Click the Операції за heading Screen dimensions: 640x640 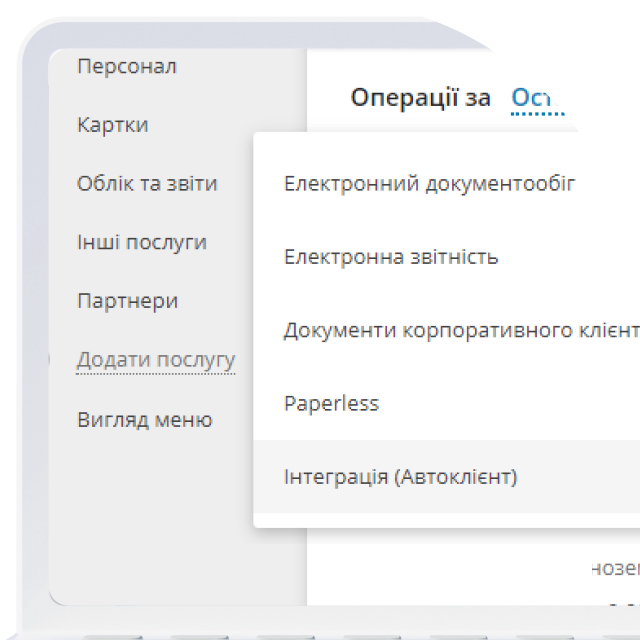pyautogui.click(x=420, y=98)
